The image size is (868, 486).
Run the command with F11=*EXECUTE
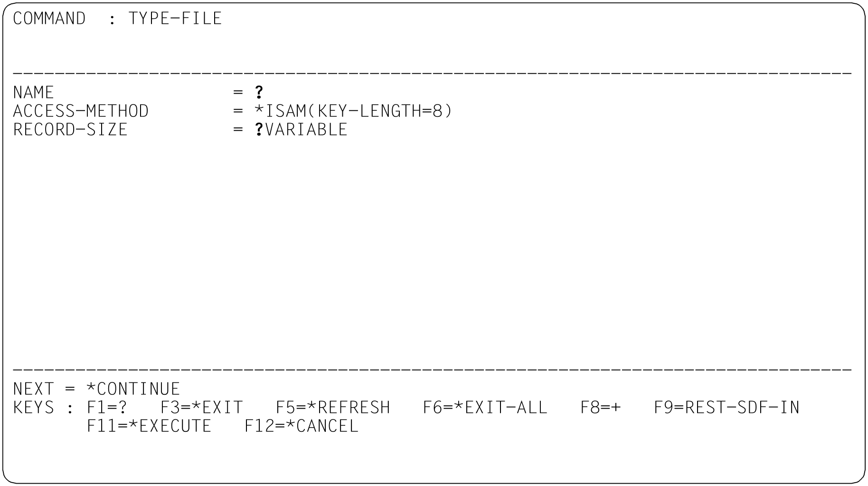[149, 426]
